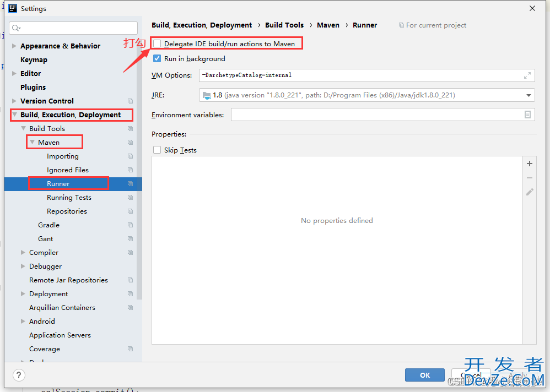The image size is (550, 392).
Task: Click project-level icon beside Runner
Action: pyautogui.click(x=131, y=183)
